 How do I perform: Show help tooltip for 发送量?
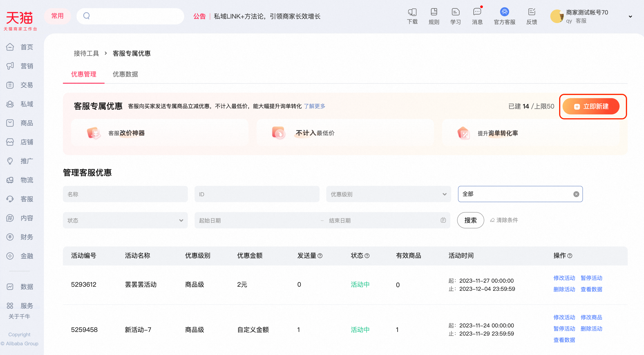320,256
